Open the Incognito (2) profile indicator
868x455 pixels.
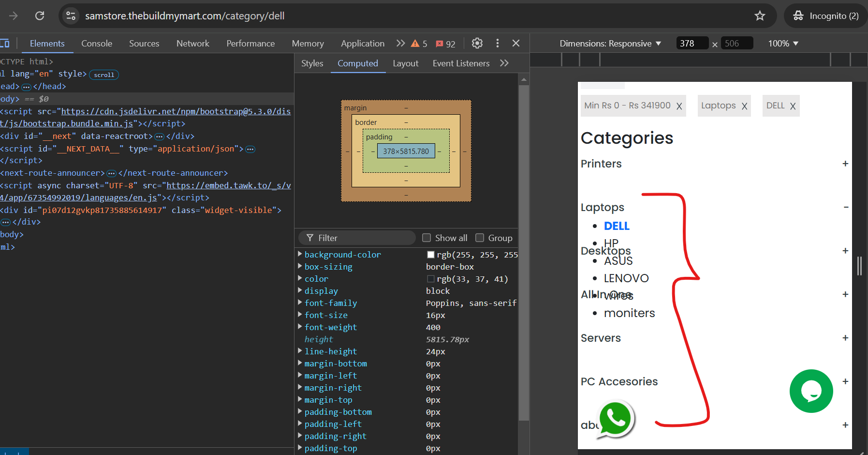[826, 16]
